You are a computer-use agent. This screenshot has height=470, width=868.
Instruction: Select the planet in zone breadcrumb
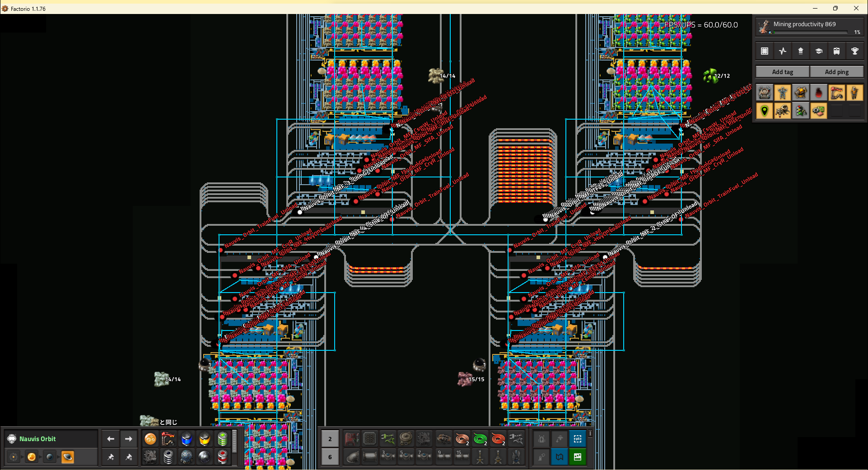pos(50,457)
